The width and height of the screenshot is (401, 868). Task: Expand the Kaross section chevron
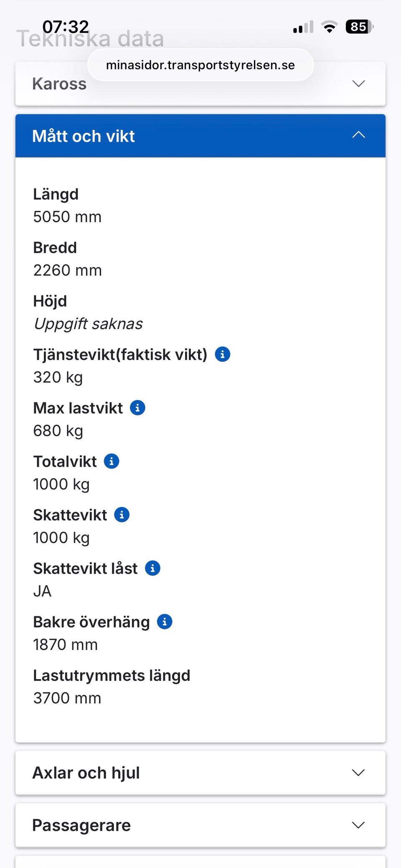[358, 84]
